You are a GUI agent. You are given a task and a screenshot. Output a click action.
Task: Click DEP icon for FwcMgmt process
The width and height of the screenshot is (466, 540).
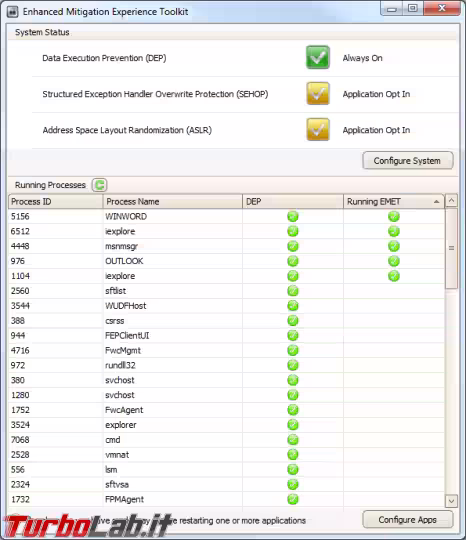293,350
